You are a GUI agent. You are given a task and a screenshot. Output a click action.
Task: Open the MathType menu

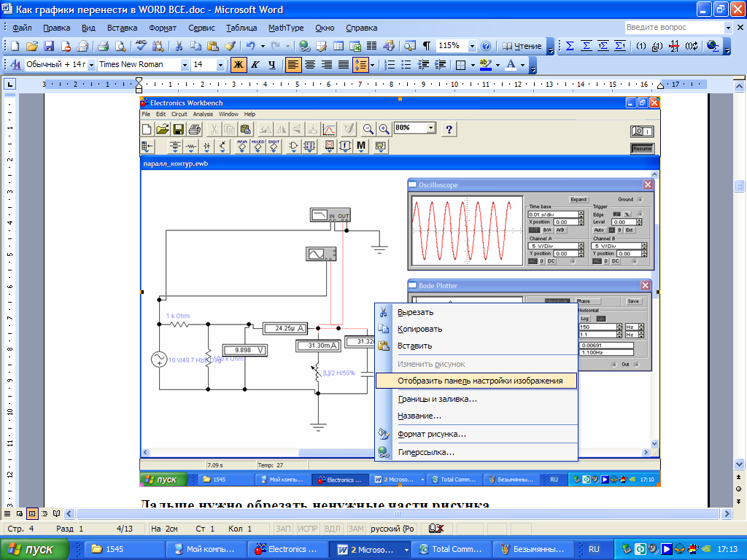(286, 28)
